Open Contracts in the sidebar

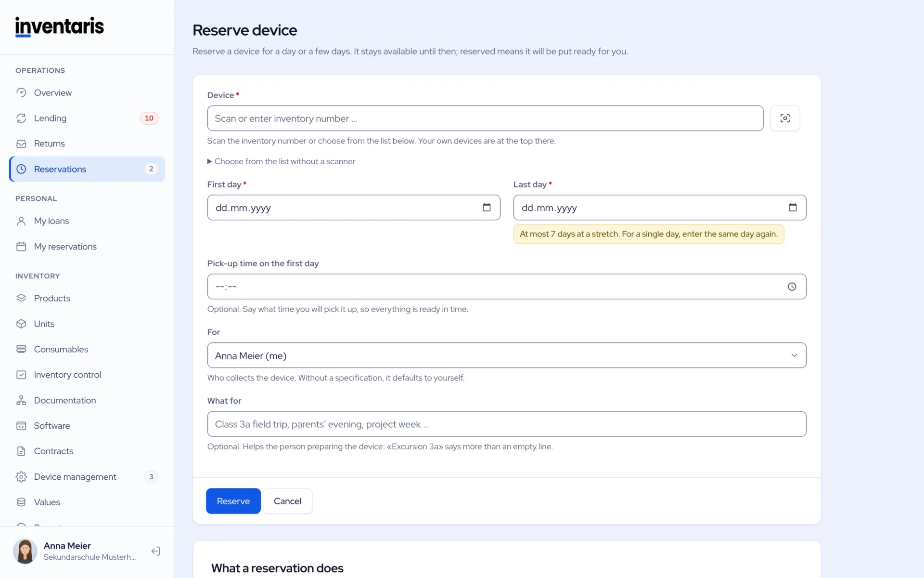[x=87, y=451]
